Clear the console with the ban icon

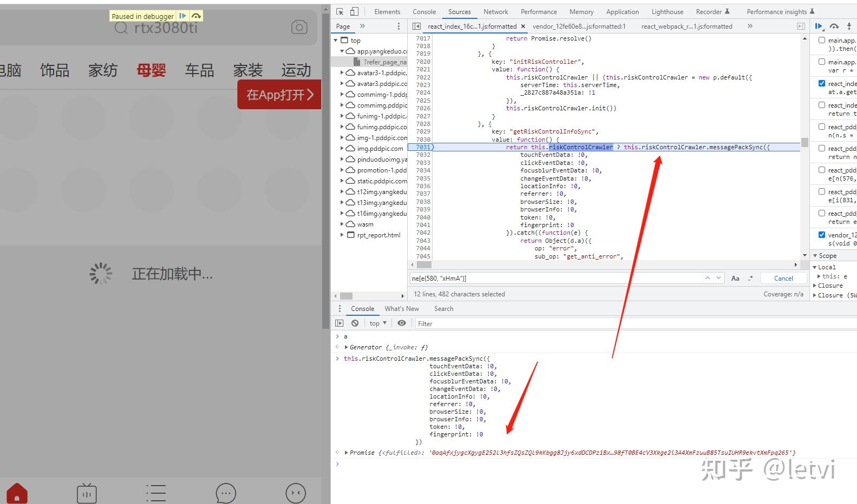[x=355, y=323]
